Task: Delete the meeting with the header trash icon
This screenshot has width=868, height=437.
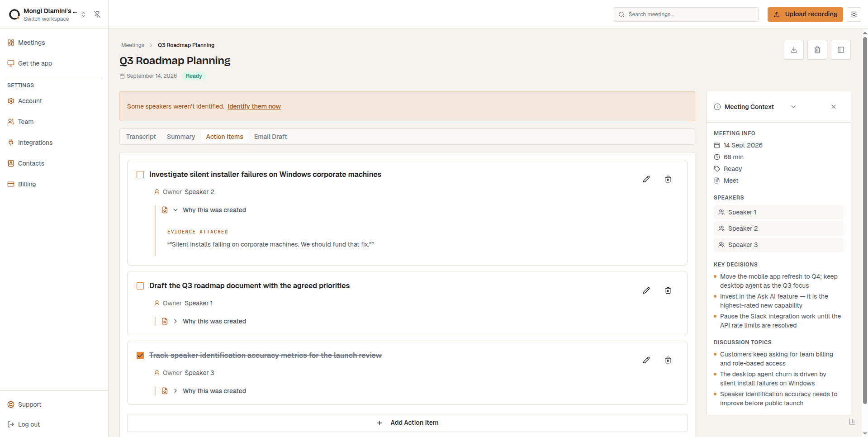Action: 817,50
